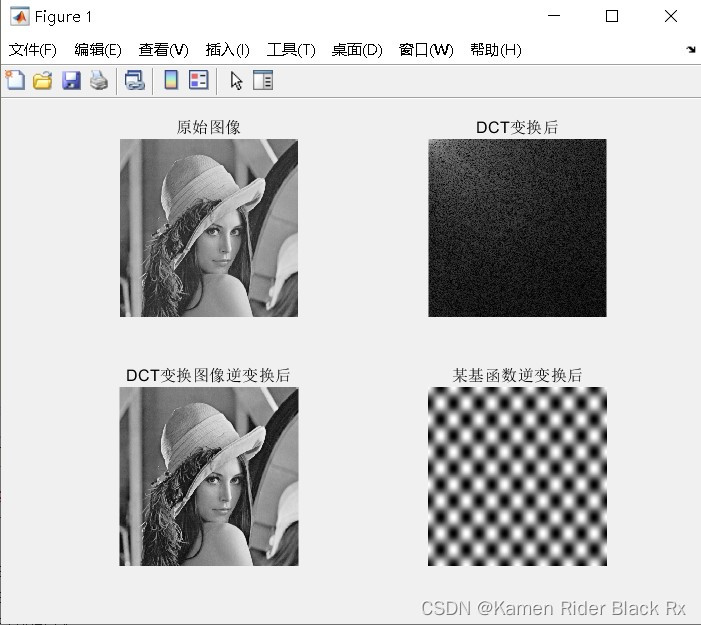Select the DCT变换图像逆变换后 reconstructed image
This screenshot has height=625, width=701.
coord(209,477)
